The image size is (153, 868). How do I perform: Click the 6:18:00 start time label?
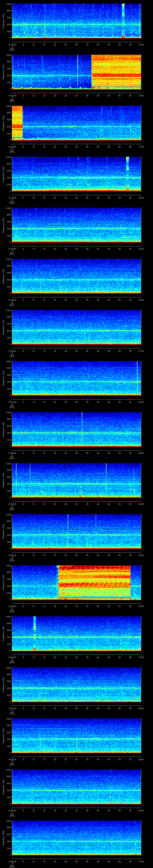(x=12, y=249)
